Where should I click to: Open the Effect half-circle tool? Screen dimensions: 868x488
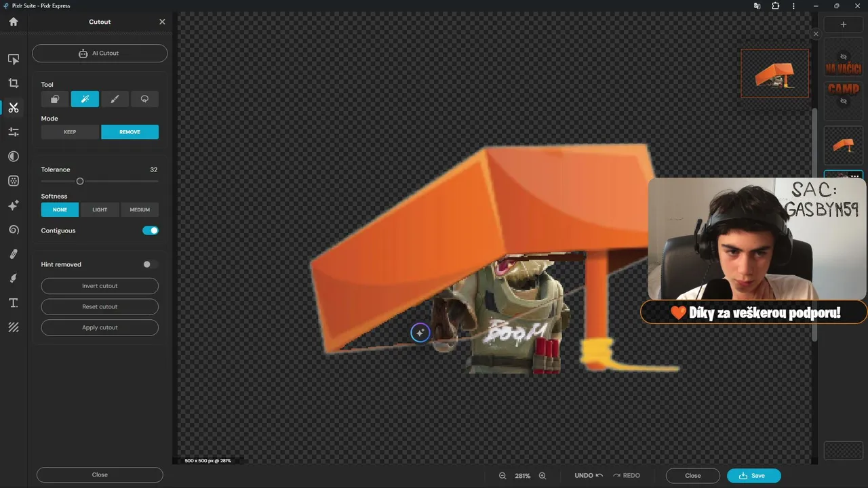coord(14,157)
